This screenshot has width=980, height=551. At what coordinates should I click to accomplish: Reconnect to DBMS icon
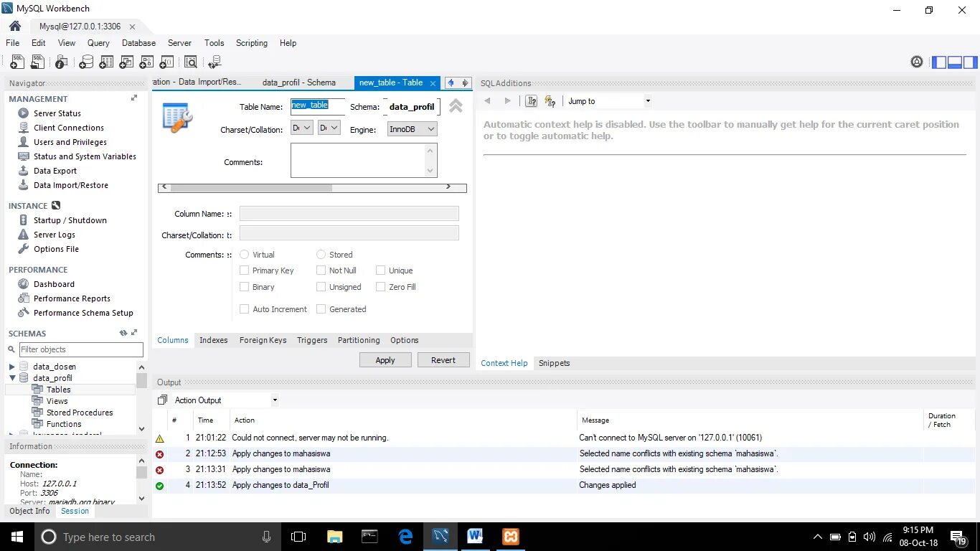click(214, 62)
